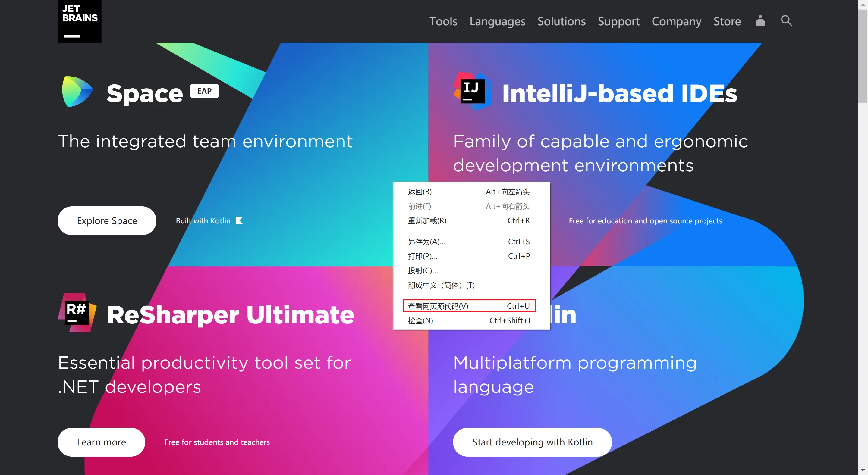The height and width of the screenshot is (475, 868).
Task: Open Free for students and teachers link
Action: pos(217,442)
